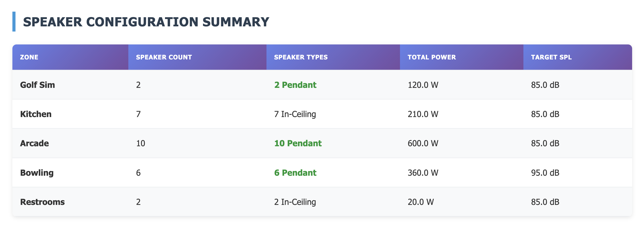Click the Total Power column header

(x=431, y=57)
